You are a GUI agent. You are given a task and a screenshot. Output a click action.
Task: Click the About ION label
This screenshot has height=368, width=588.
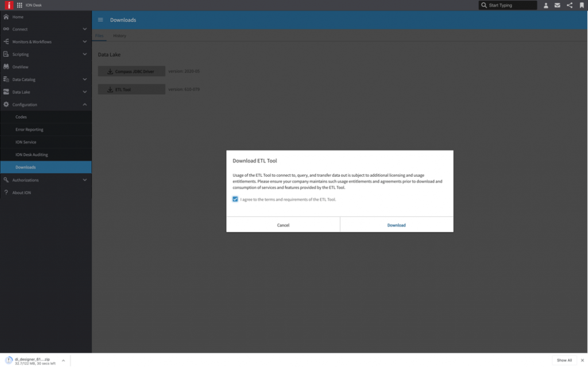(21, 193)
